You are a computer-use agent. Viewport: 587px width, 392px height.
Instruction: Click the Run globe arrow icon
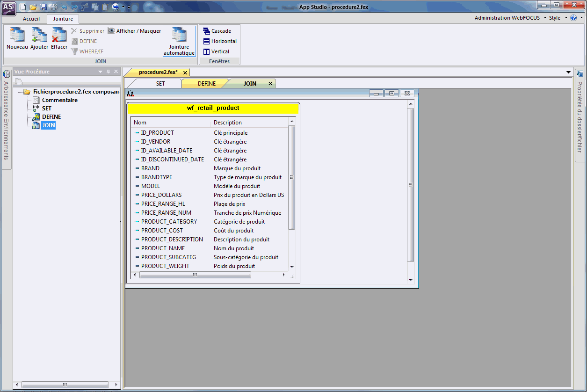tap(115, 7)
